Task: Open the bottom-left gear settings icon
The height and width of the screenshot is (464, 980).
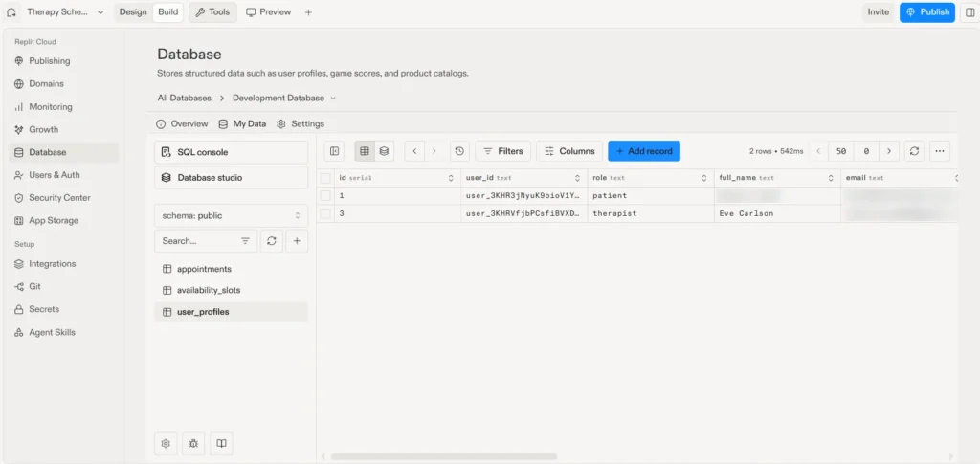Action: click(166, 443)
